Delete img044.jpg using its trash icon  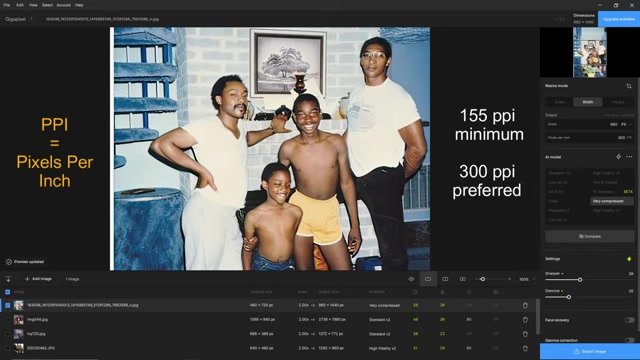tap(525, 320)
